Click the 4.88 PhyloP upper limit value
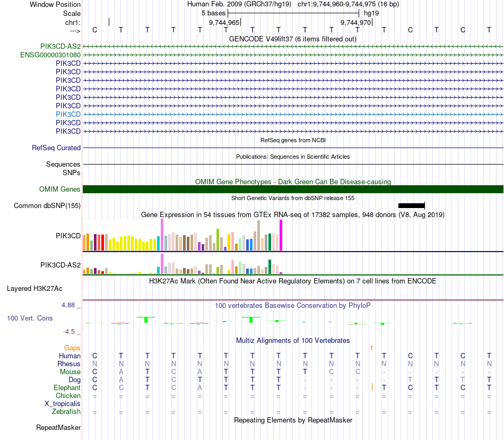The height and width of the screenshot is (440, 504). (68, 305)
